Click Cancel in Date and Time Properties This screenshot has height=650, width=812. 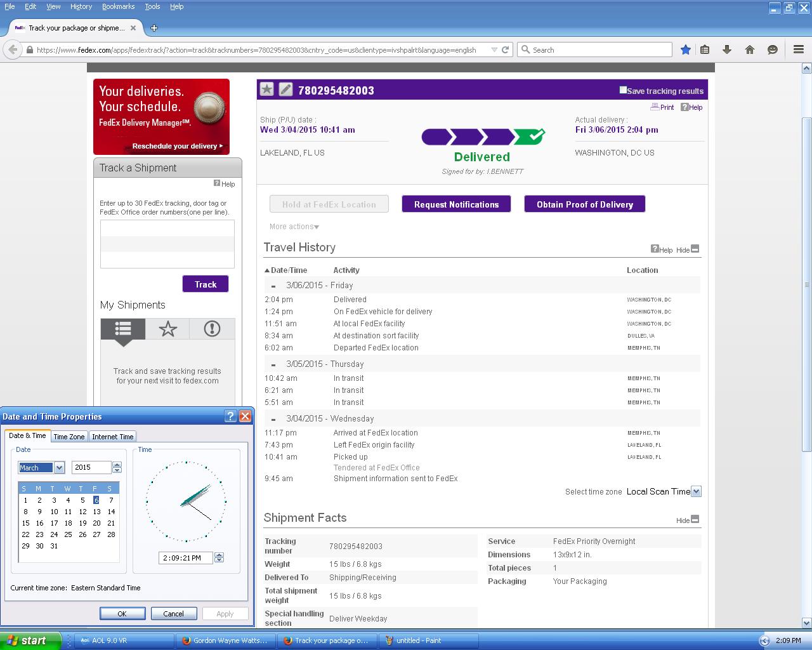tap(173, 614)
